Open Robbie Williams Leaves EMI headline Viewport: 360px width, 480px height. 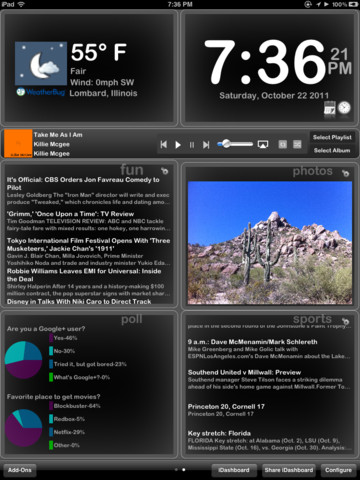click(x=84, y=275)
